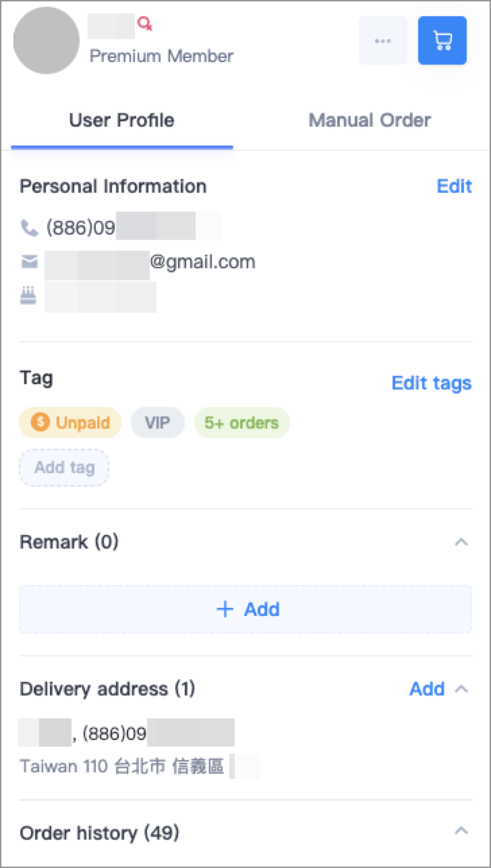Open the three-dot more options menu
The image size is (491, 868).
click(383, 40)
